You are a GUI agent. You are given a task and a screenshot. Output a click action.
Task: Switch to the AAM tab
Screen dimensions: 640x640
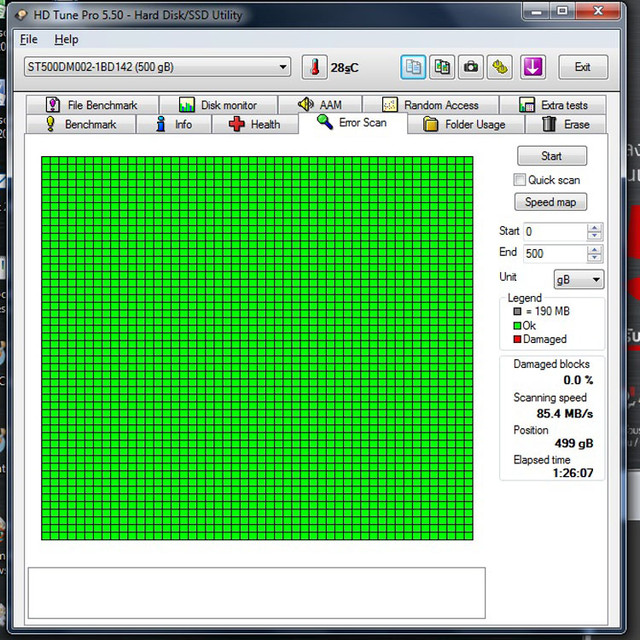pyautogui.click(x=320, y=105)
